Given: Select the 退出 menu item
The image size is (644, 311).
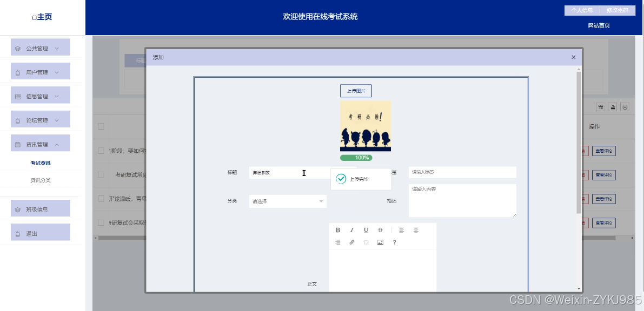Looking at the screenshot, I should pyautogui.click(x=40, y=232).
